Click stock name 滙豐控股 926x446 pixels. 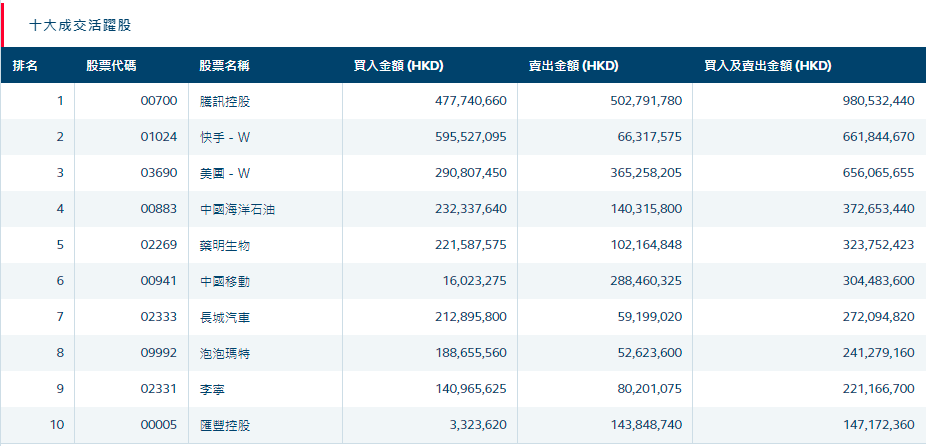225,425
